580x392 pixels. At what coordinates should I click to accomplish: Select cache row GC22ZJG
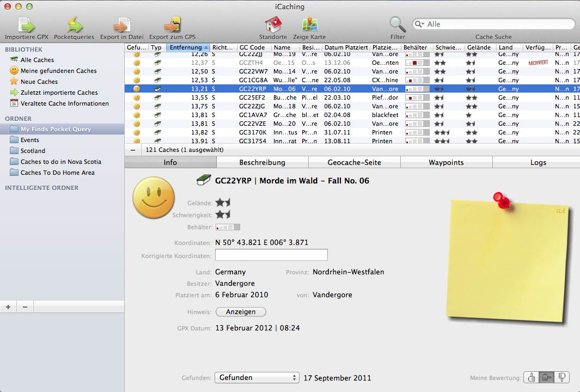(352, 106)
